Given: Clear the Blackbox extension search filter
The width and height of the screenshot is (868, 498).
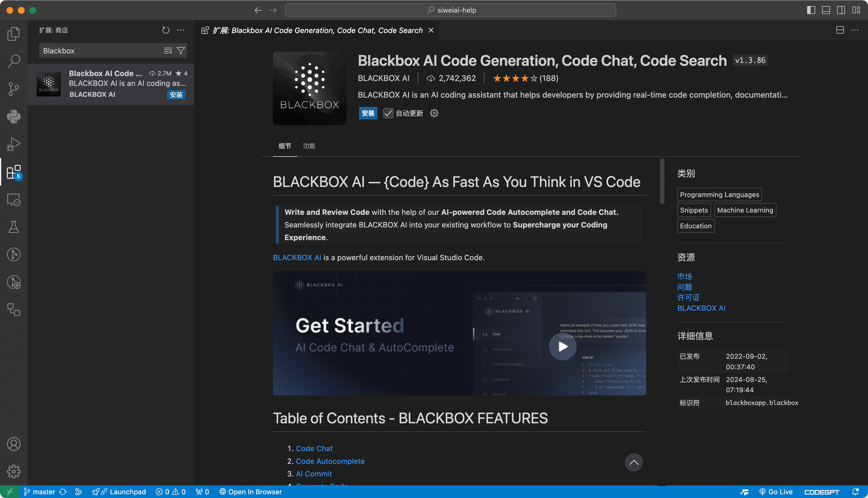Looking at the screenshot, I should (168, 50).
